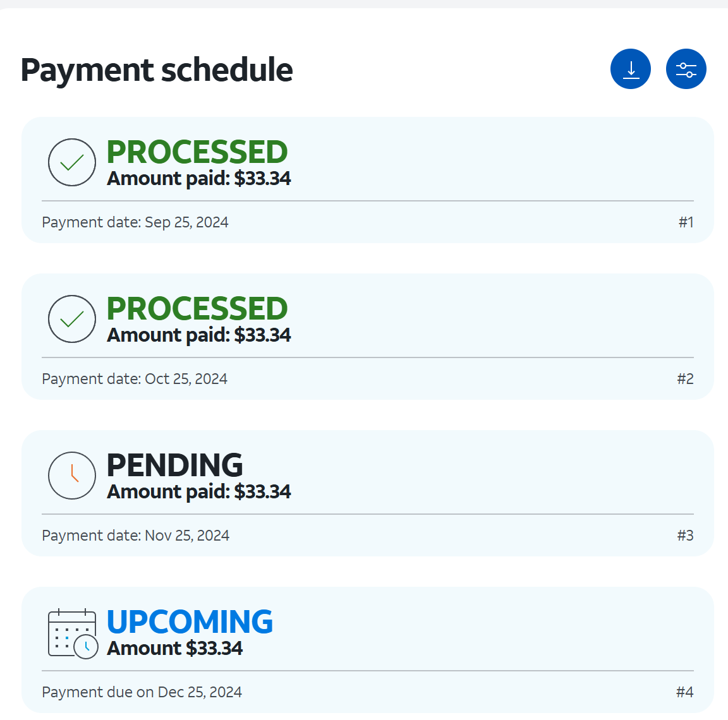This screenshot has width=728, height=720.
Task: Click the checkmark icon on October payment
Action: tap(72, 319)
